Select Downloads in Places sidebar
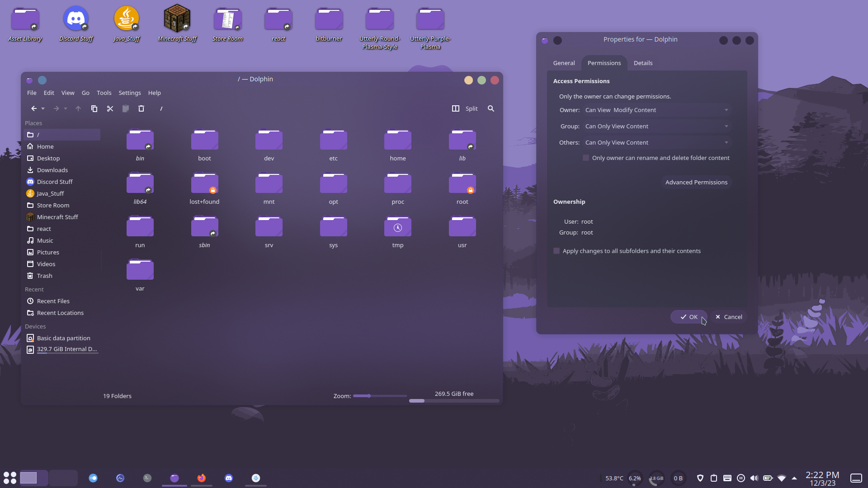The image size is (868, 488). pyautogui.click(x=52, y=170)
